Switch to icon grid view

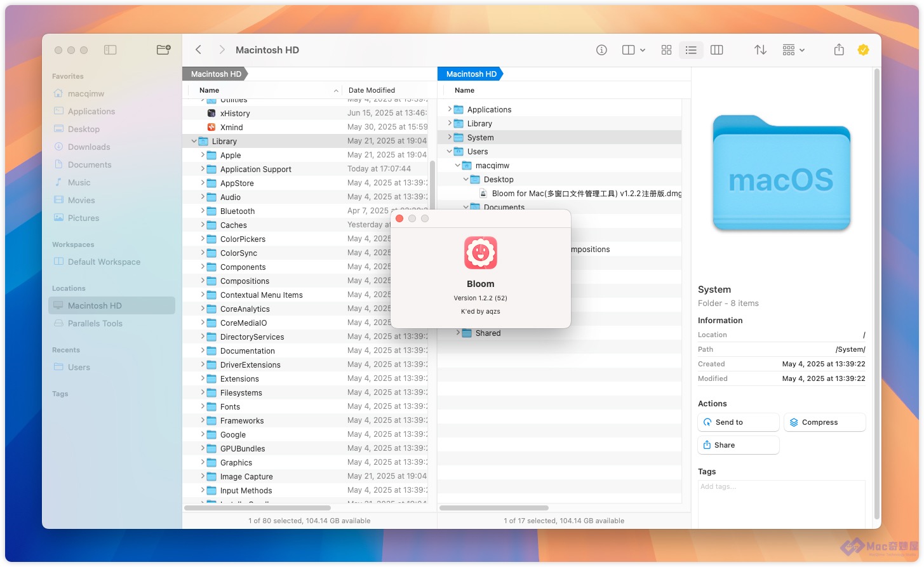(666, 50)
